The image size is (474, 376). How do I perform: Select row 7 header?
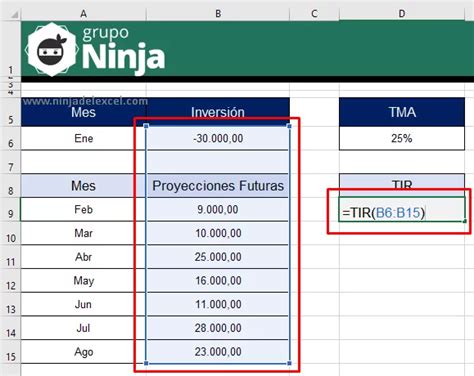(10, 162)
